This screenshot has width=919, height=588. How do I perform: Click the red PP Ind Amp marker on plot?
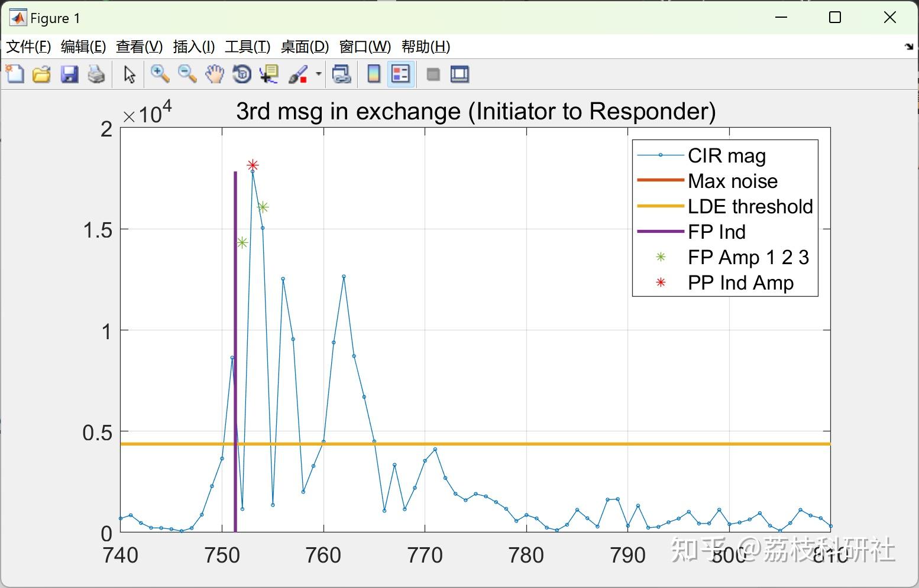[x=253, y=165]
